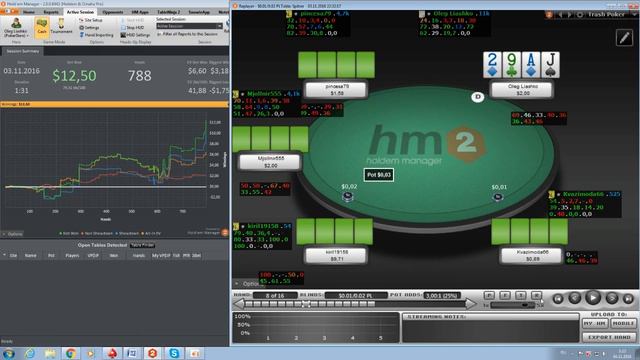Click the pinoesa79 player name plate
Viewport: 640px width, 360px height.
[x=337, y=90]
